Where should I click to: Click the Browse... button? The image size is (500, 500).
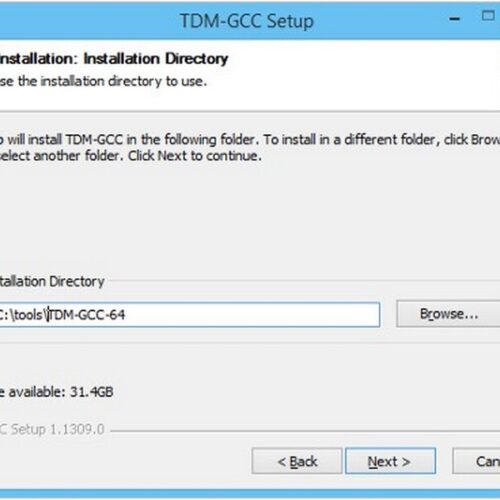coord(448,314)
